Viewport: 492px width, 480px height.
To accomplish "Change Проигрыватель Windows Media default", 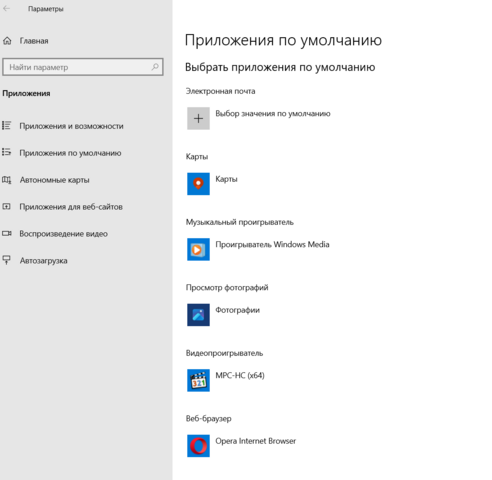I will [272, 244].
